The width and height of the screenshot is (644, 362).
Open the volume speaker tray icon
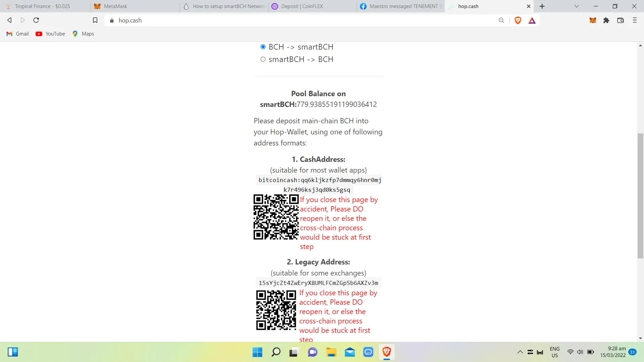click(580, 352)
